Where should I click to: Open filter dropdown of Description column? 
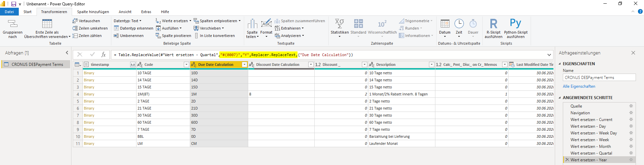(x=432, y=65)
